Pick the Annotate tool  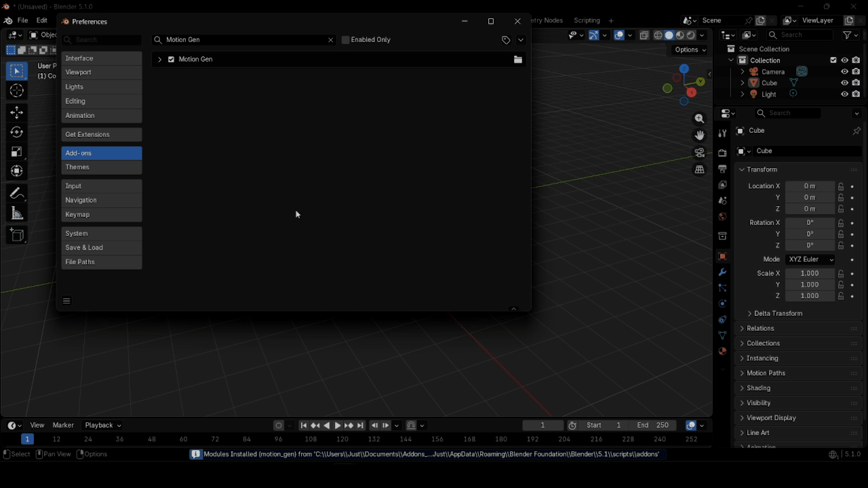(17, 193)
